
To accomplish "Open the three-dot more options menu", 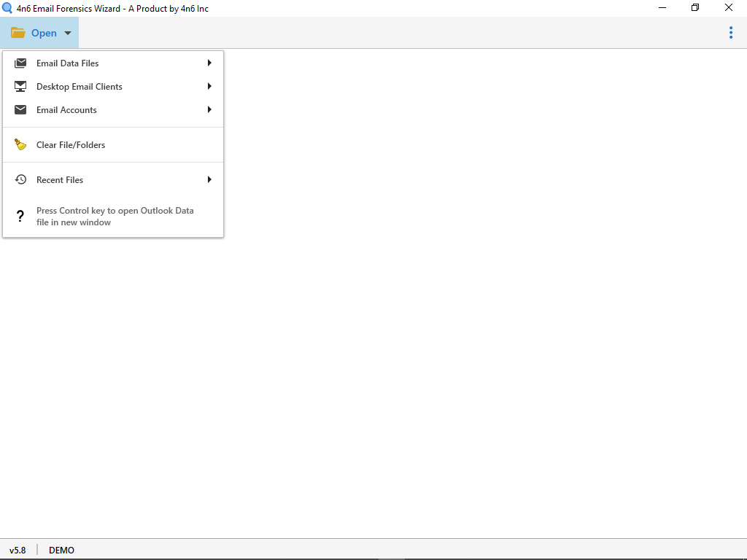I will pyautogui.click(x=731, y=33).
